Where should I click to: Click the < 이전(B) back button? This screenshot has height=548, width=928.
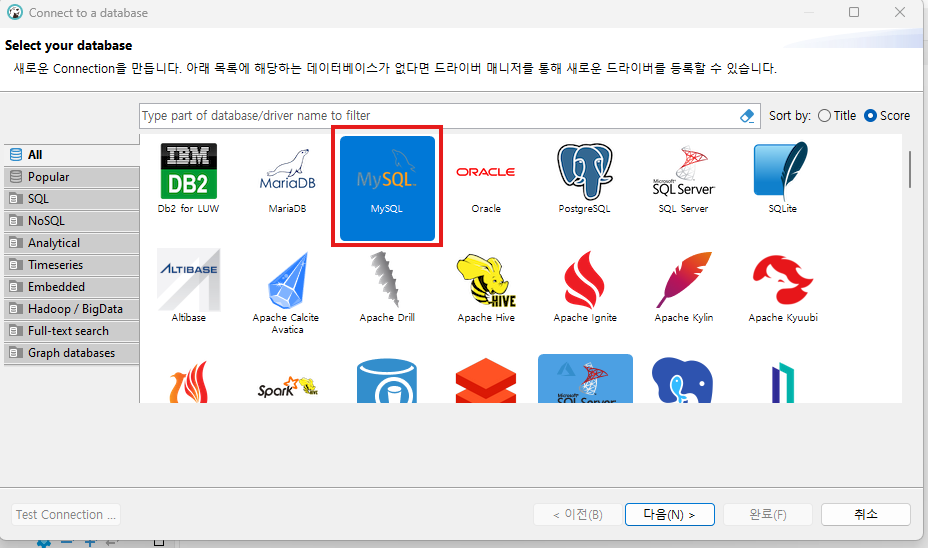click(x=578, y=514)
